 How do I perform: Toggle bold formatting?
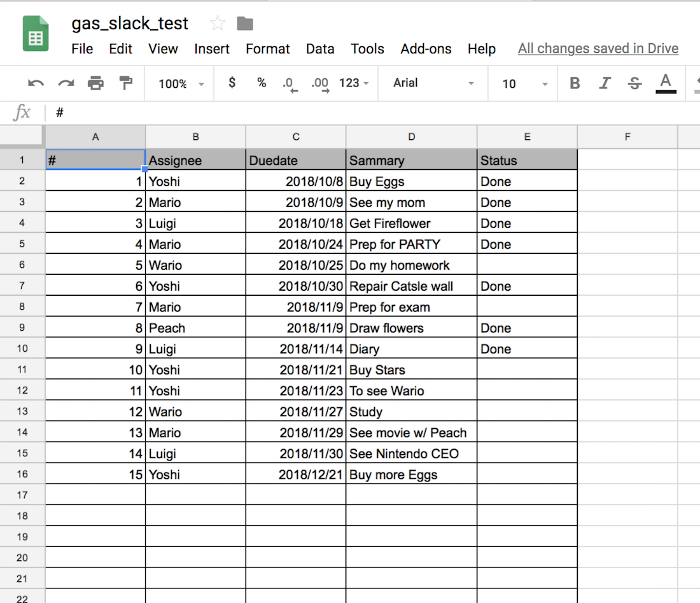575,83
